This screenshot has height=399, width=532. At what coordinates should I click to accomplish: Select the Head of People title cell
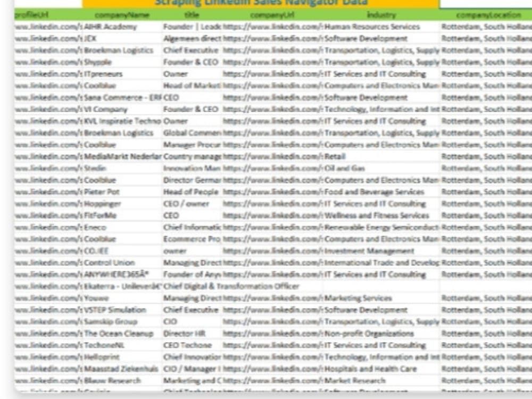coord(192,192)
